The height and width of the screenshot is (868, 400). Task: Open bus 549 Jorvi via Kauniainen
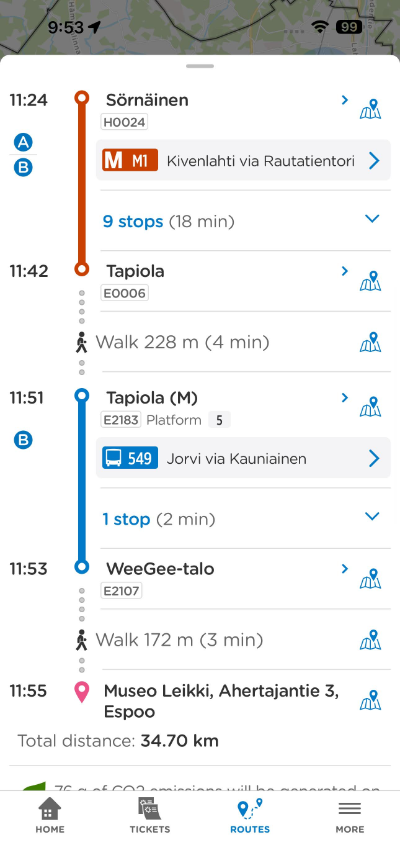[x=243, y=458]
